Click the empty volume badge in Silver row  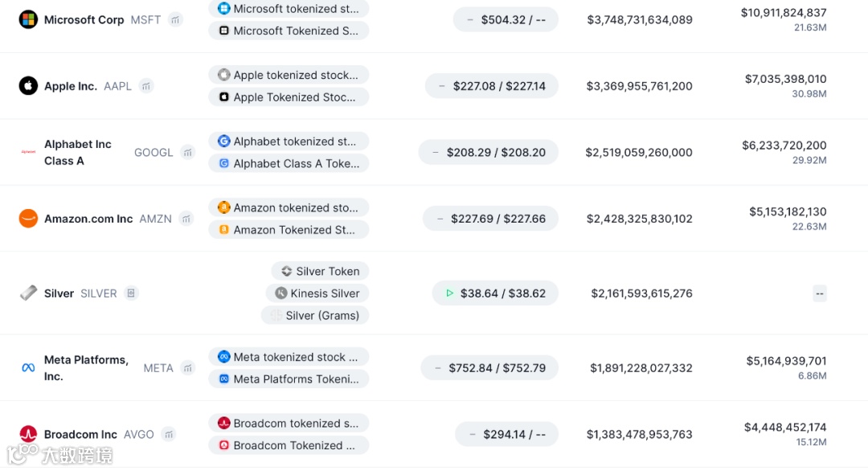point(820,293)
